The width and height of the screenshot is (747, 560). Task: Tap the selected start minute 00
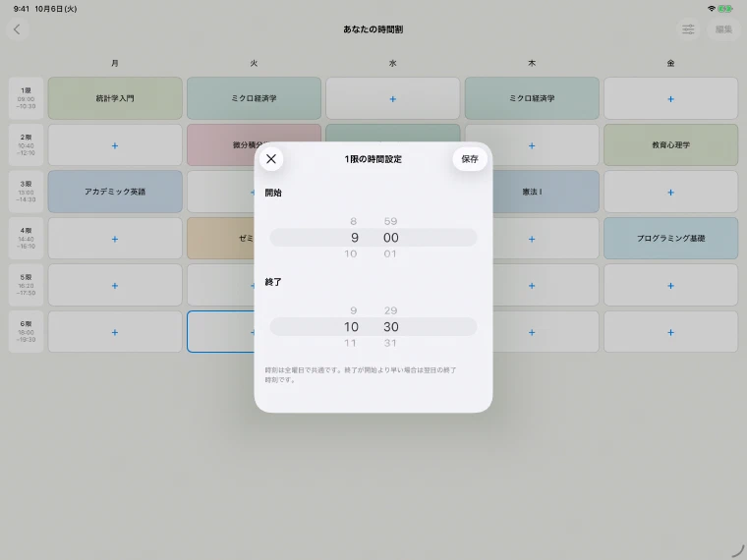[391, 238]
